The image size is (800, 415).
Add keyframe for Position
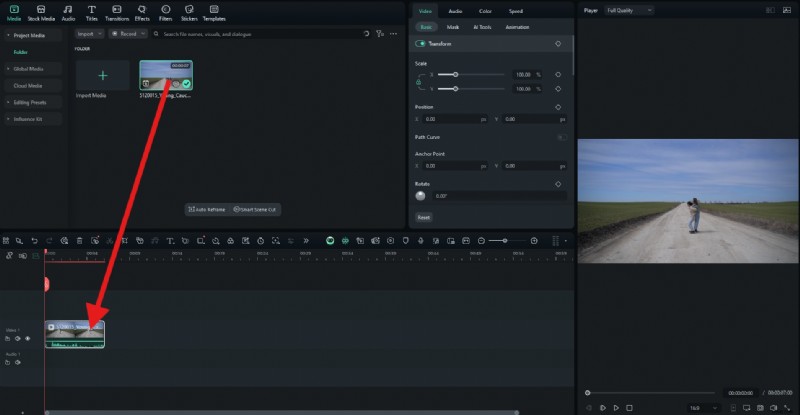point(558,107)
